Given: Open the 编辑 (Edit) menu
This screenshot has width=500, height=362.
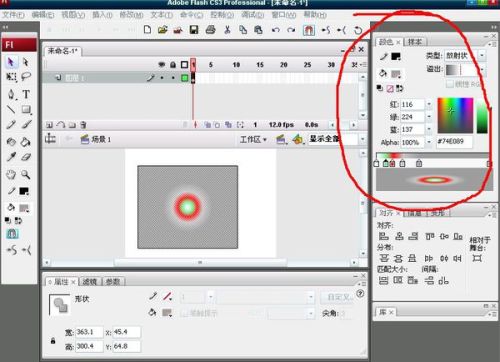Looking at the screenshot, I should click(x=43, y=15).
